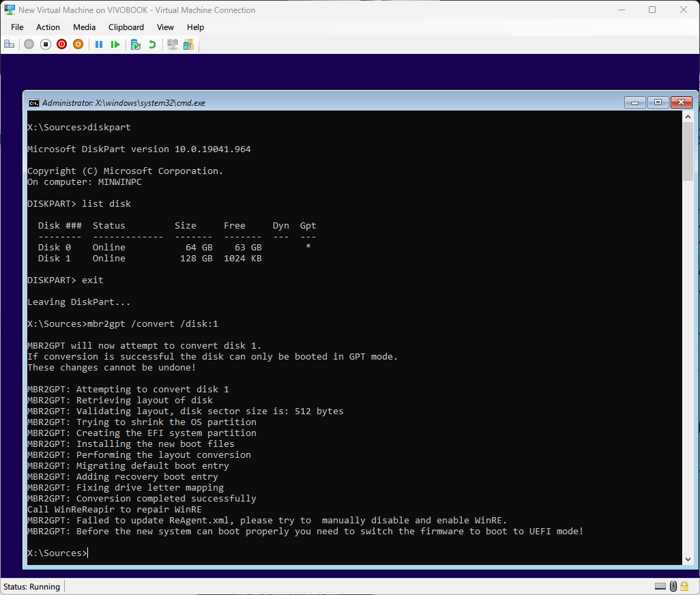Save VM state with the orange power icon
700x595 pixels.
tap(78, 44)
